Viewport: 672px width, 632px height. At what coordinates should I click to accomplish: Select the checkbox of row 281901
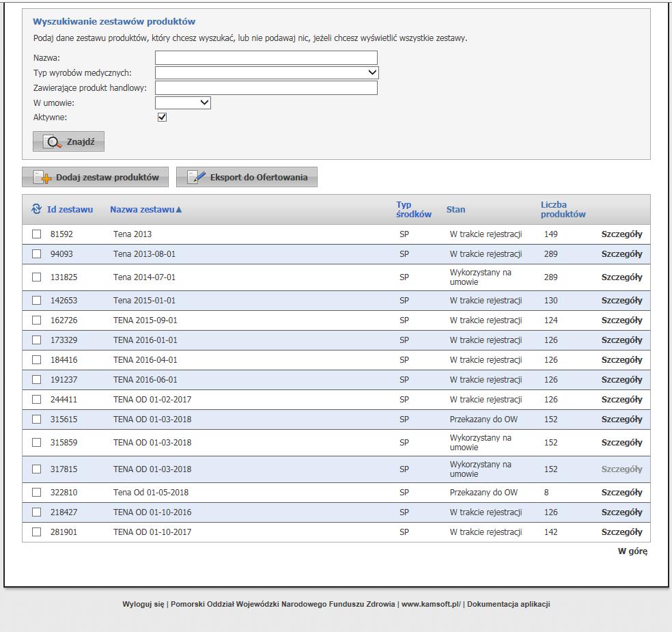(x=37, y=532)
